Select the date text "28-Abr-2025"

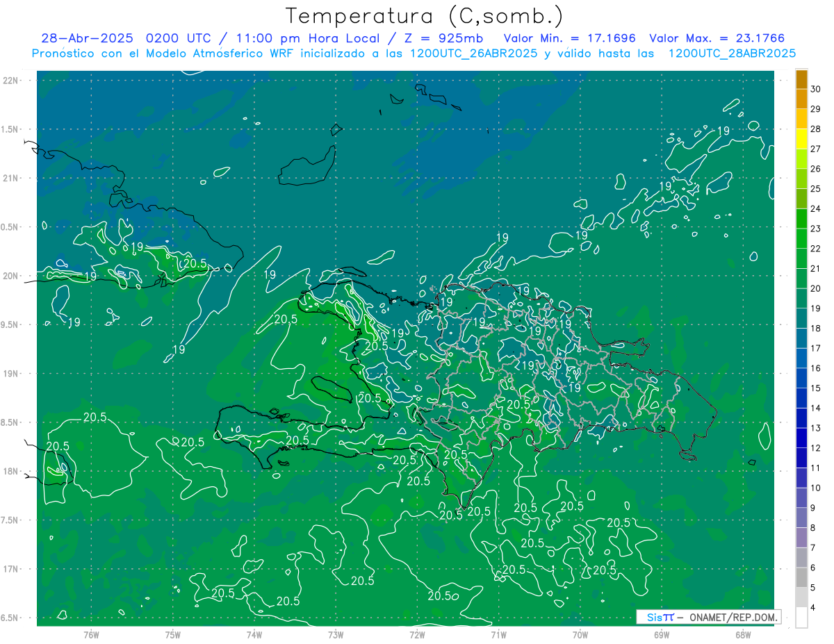88,38
